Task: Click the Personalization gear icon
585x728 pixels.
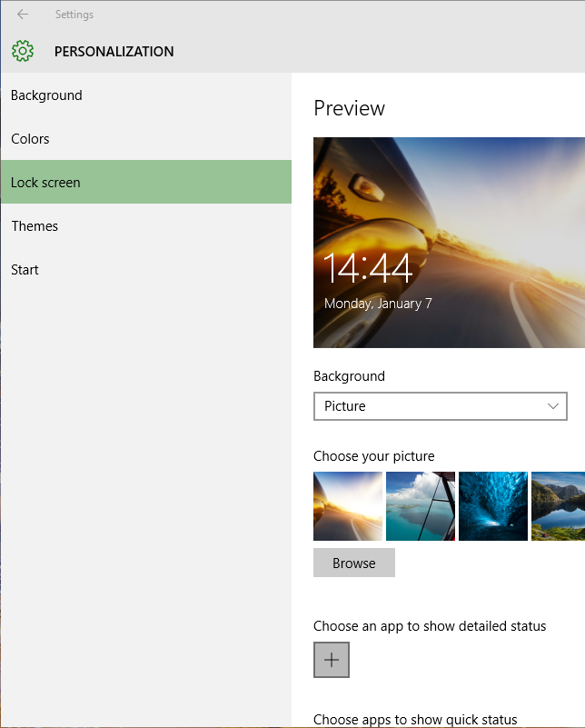Action: (23, 51)
